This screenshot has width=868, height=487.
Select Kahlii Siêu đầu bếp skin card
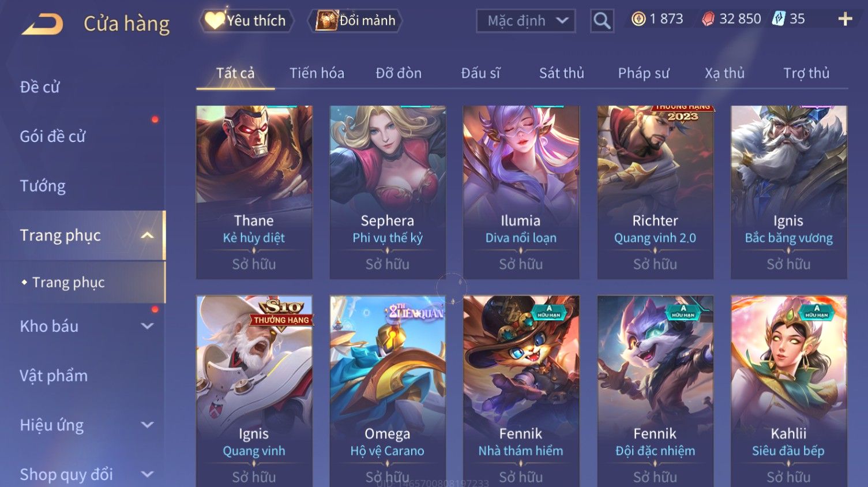[x=788, y=391]
